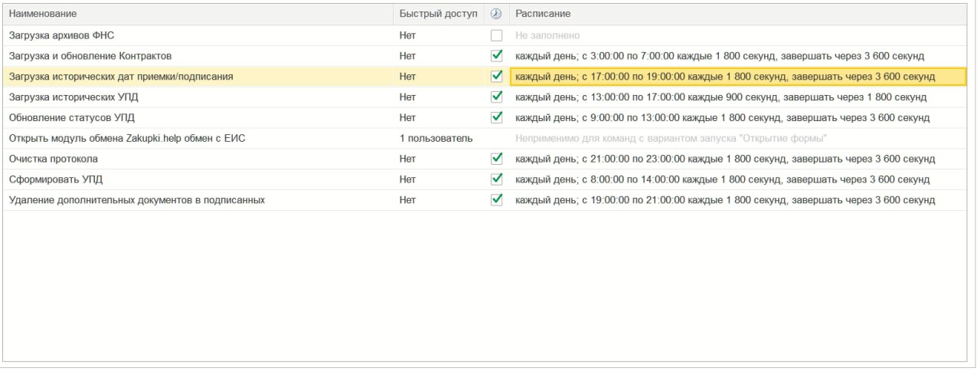Screen dimensions: 980x371
Task: Disable schedule for Обновление статусов УПД
Action: tap(496, 118)
